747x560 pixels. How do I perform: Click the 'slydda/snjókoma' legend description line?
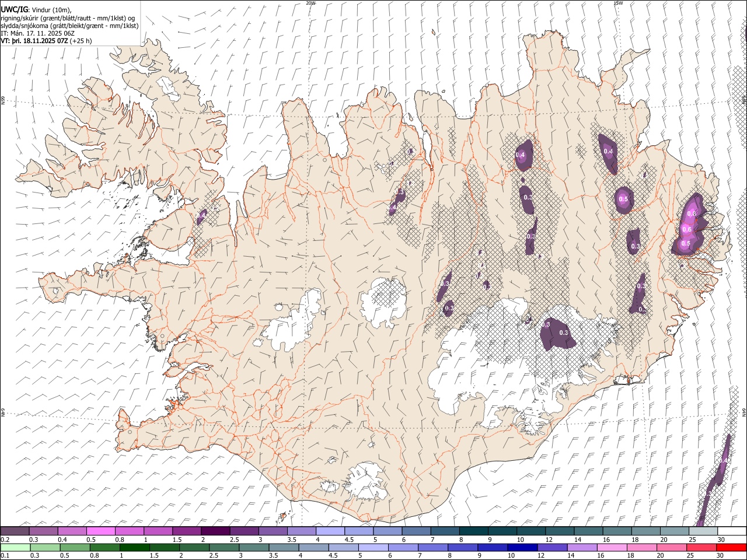[69, 26]
